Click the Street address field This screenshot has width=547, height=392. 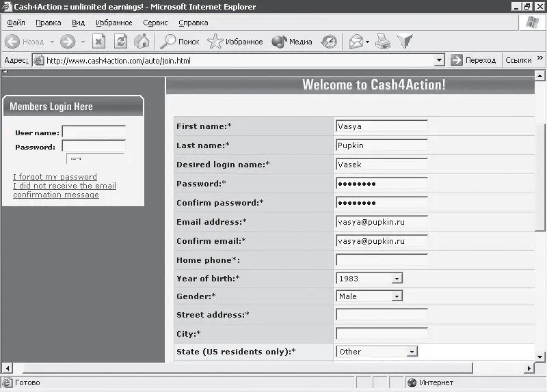tap(382, 315)
